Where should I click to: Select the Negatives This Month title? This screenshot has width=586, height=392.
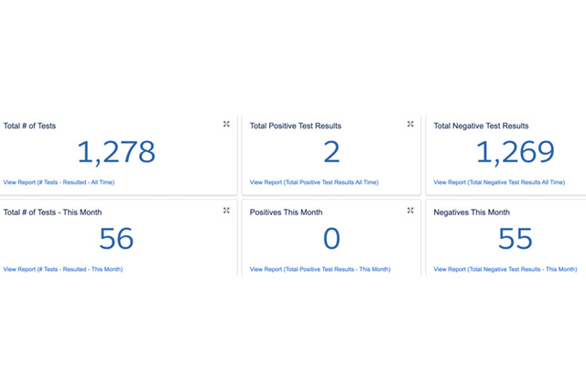pyautogui.click(x=472, y=212)
